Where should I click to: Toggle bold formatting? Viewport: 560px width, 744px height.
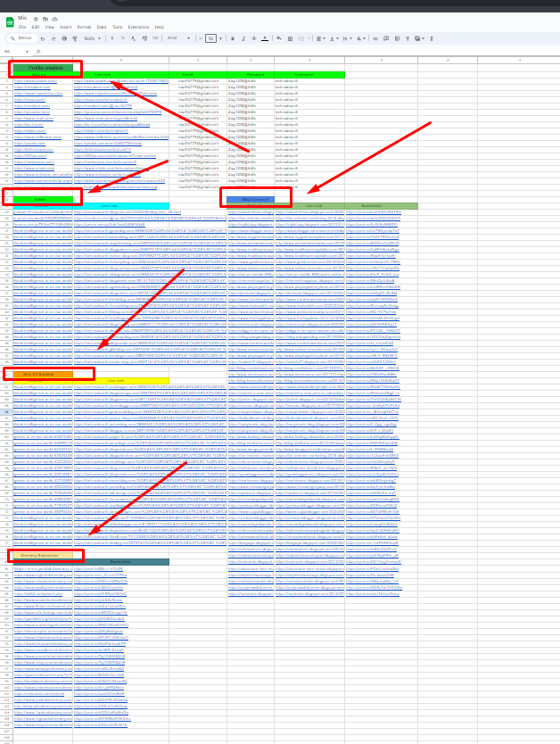(233, 38)
